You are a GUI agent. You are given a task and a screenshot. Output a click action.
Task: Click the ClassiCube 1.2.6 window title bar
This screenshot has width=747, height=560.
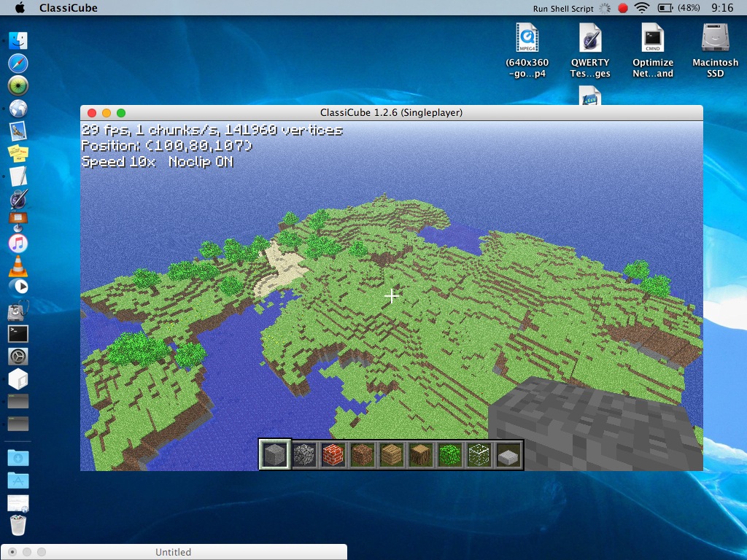391,112
